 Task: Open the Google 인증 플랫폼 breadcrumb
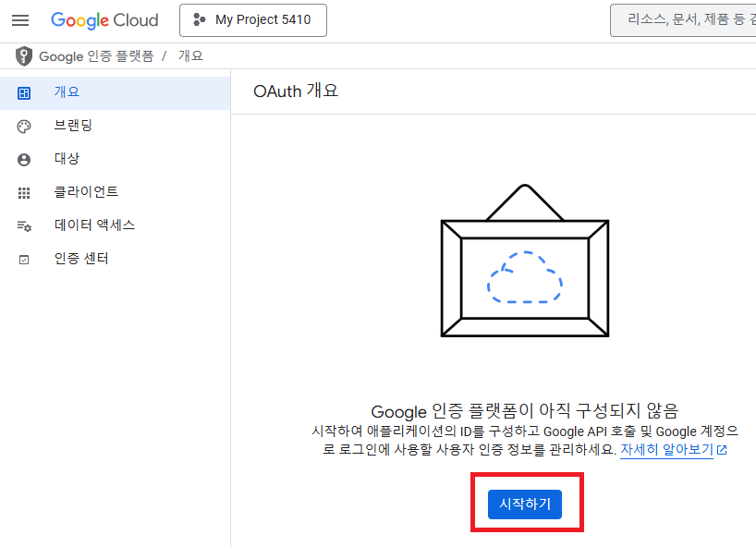[96, 56]
